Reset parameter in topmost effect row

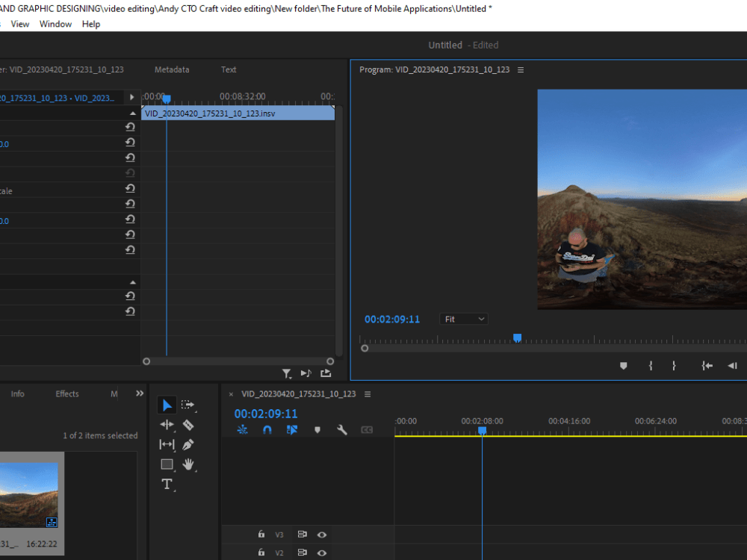(x=130, y=127)
